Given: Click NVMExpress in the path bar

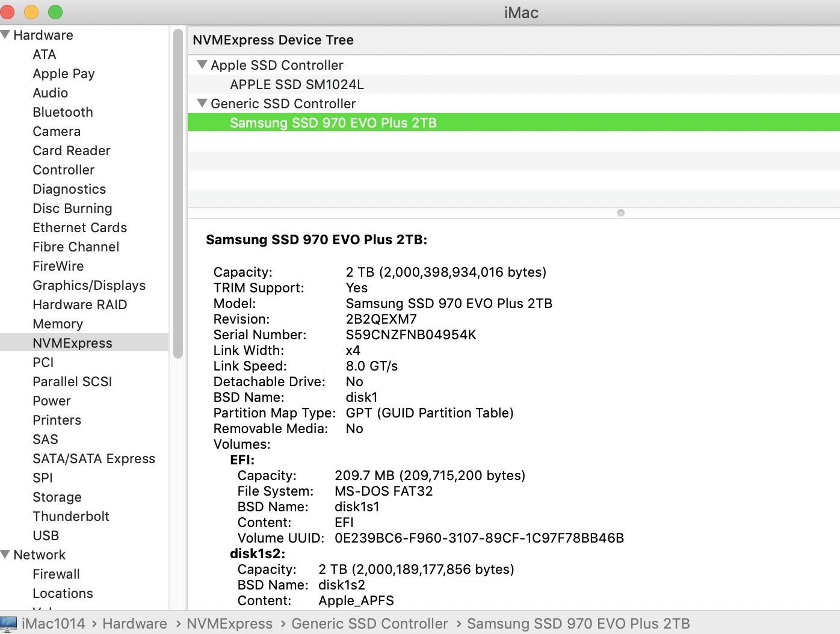Looking at the screenshot, I should (229, 624).
